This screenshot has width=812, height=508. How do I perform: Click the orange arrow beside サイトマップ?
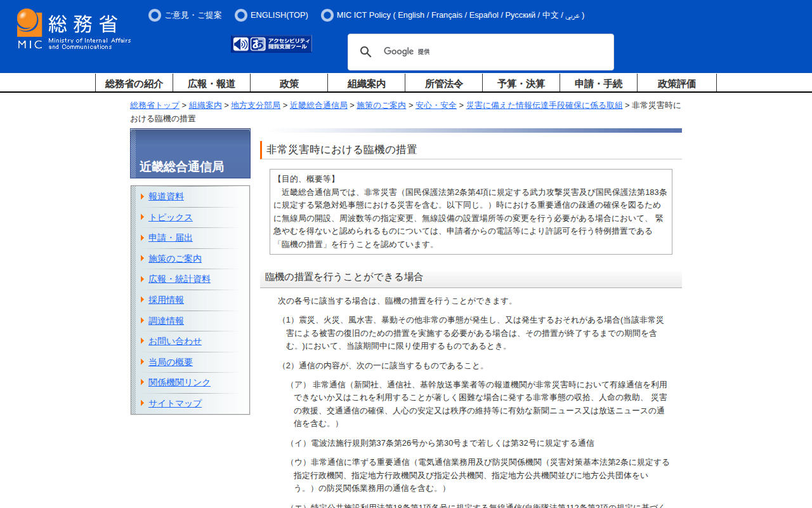click(x=143, y=403)
